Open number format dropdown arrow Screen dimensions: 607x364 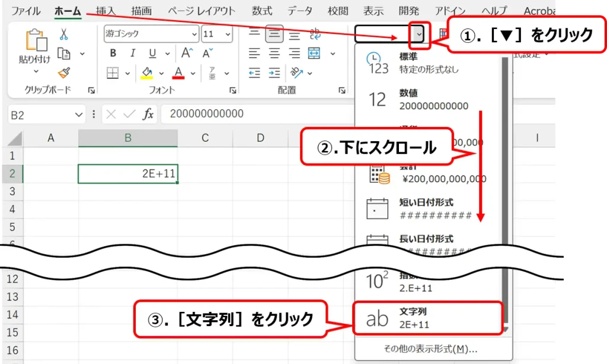pyautogui.click(x=419, y=34)
